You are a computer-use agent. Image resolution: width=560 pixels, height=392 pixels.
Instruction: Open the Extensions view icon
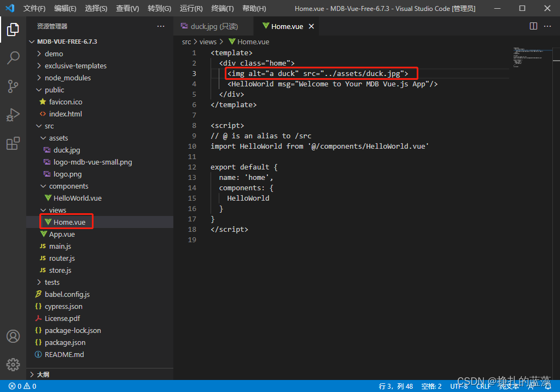pos(13,143)
